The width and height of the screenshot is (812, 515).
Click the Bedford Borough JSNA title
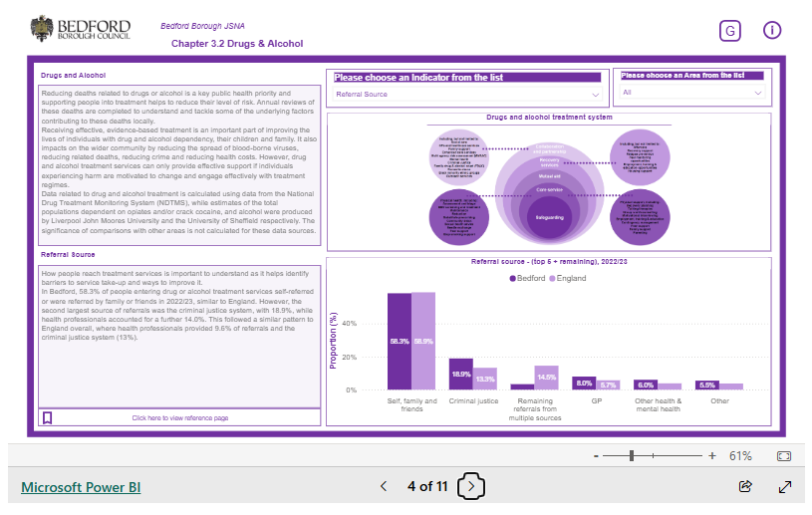pos(202,26)
